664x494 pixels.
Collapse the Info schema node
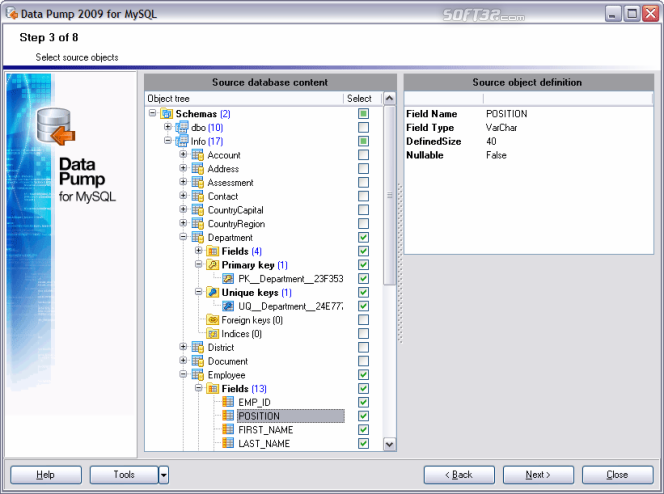coord(168,141)
